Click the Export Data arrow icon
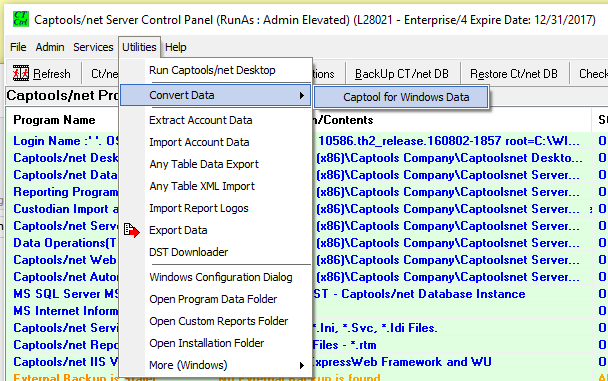 point(132,230)
